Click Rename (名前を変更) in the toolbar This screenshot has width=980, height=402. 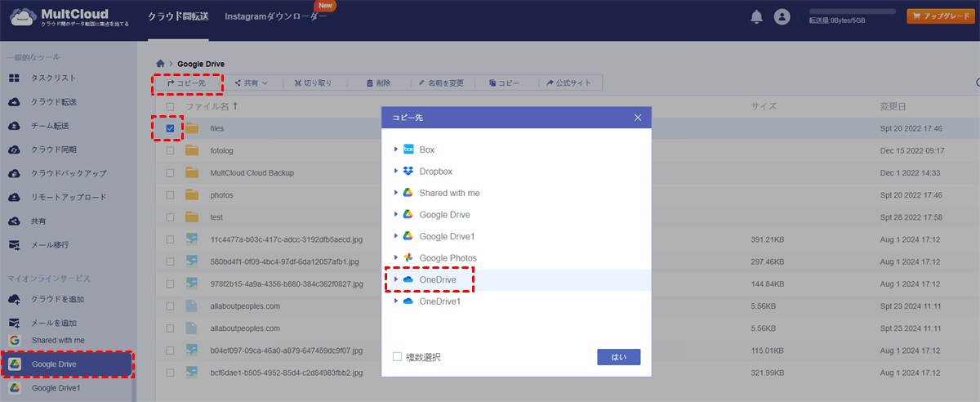tap(441, 83)
